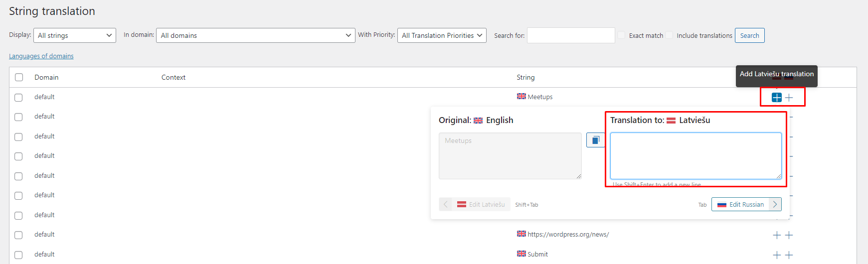Add Latviešu translation for https://wordpress.org/news/ string

click(x=776, y=235)
